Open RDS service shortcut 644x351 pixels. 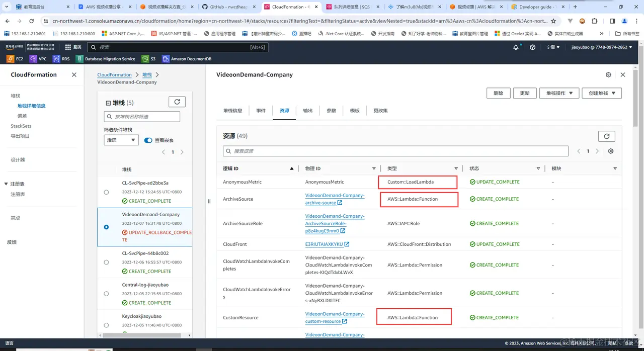click(x=61, y=59)
